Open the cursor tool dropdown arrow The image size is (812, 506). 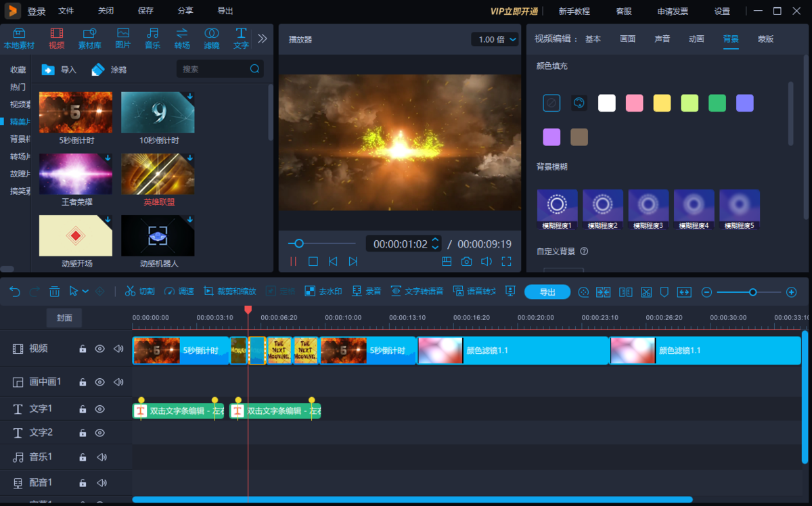tap(85, 292)
